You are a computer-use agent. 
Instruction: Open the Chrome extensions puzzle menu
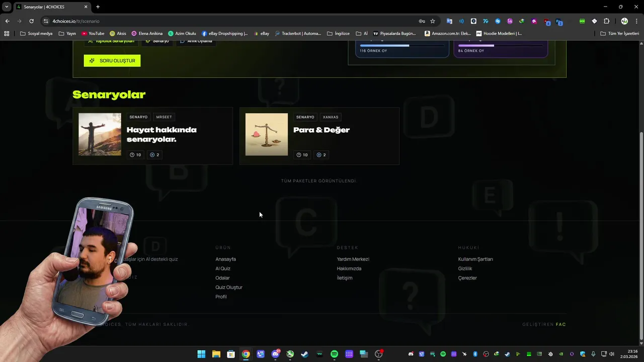(x=606, y=21)
